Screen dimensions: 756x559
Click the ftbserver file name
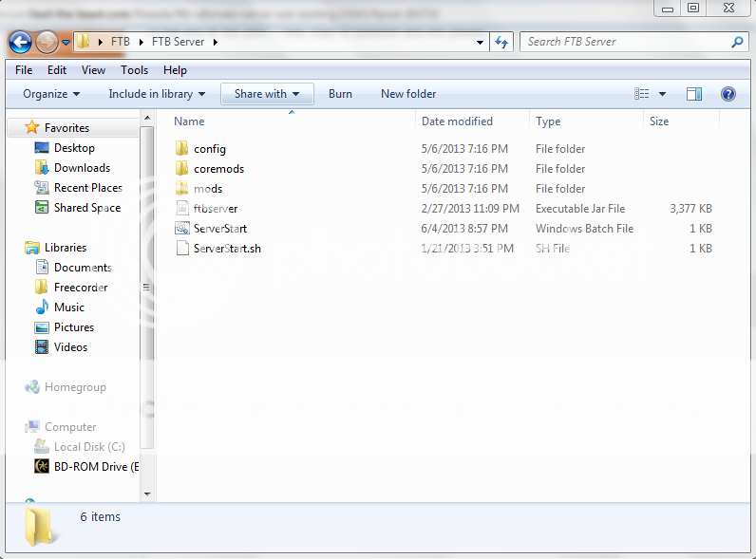216,209
